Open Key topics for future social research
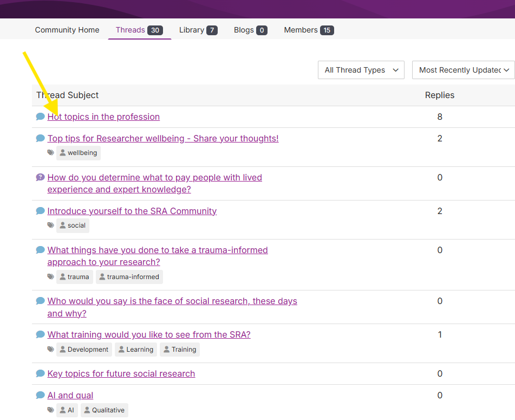515x420 pixels. (121, 373)
